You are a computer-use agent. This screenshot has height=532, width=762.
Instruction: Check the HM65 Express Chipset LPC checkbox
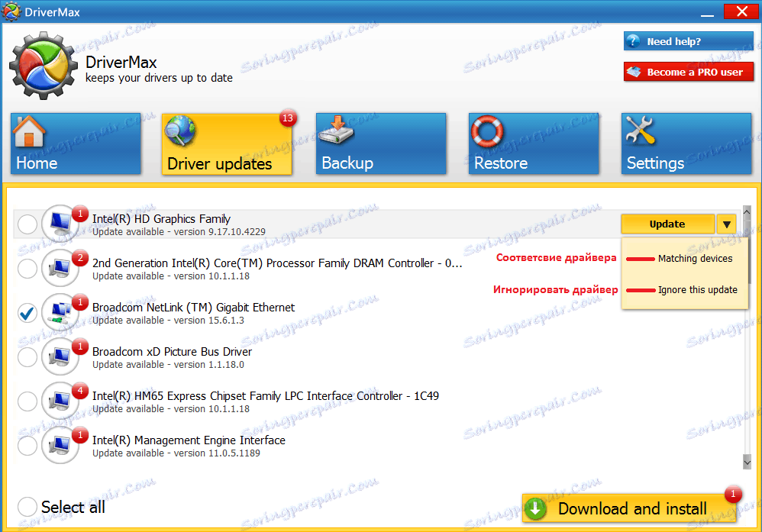27,401
